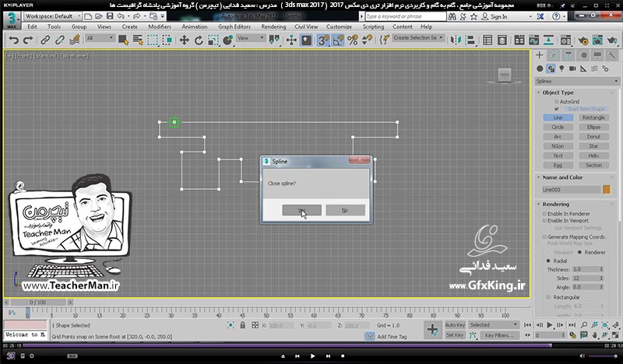Open the Modifiers menu
623x364 pixels.
tap(160, 26)
